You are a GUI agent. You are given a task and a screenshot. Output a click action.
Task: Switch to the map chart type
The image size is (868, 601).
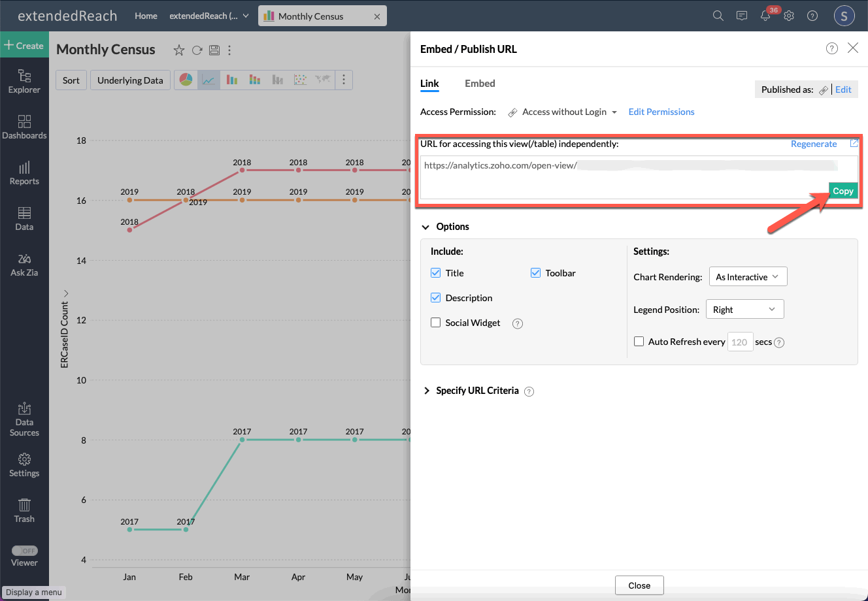click(x=322, y=80)
